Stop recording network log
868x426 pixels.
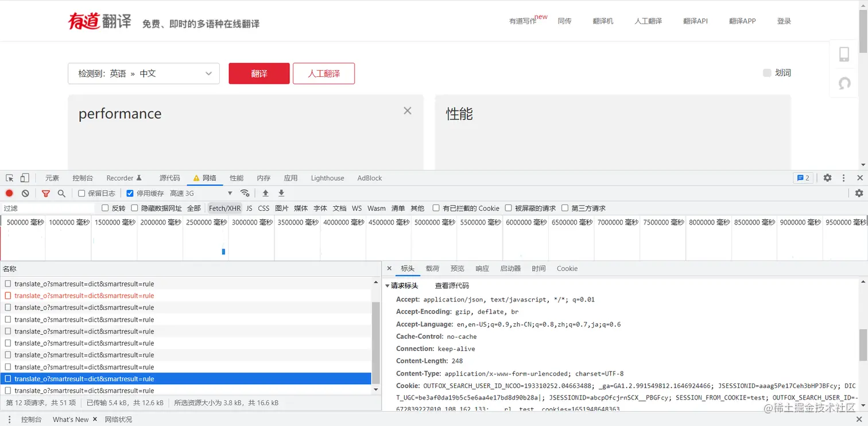pyautogui.click(x=8, y=193)
